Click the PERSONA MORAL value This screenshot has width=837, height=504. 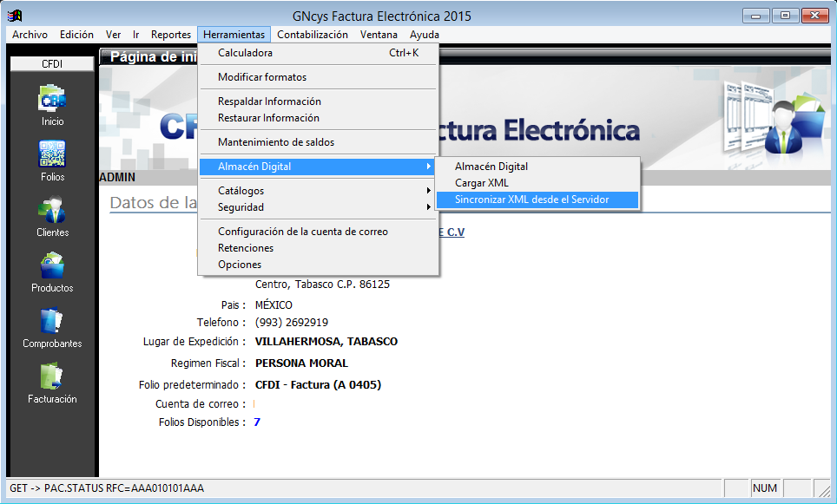[301, 363]
